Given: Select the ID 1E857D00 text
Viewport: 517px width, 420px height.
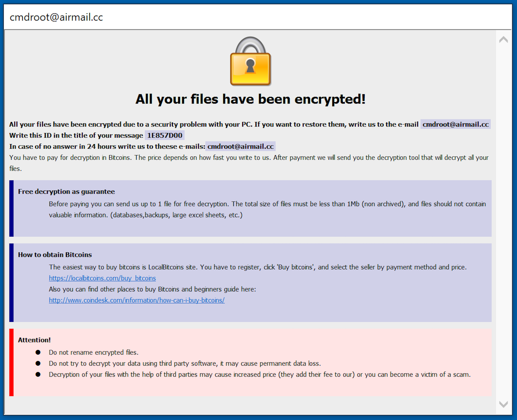Looking at the screenshot, I should [x=165, y=135].
